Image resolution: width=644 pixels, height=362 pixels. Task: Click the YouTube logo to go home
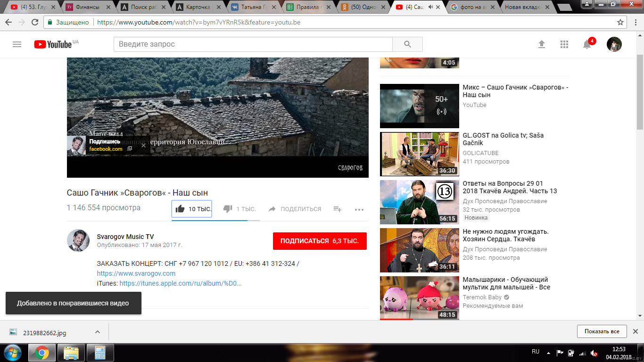pyautogui.click(x=53, y=44)
